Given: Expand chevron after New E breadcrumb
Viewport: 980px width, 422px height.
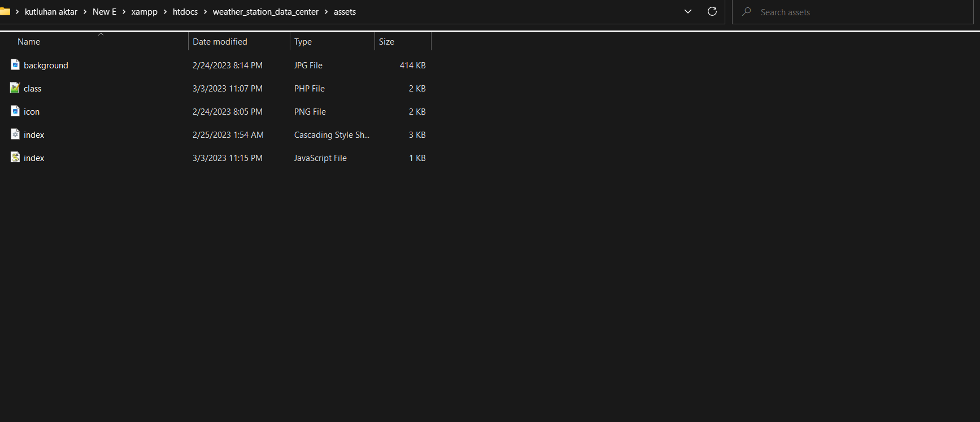Looking at the screenshot, I should (x=124, y=12).
